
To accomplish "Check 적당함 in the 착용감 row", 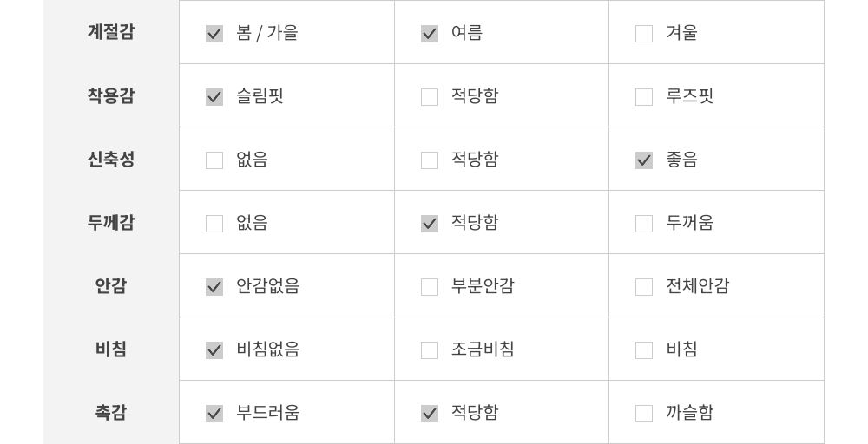I will tap(430, 97).
